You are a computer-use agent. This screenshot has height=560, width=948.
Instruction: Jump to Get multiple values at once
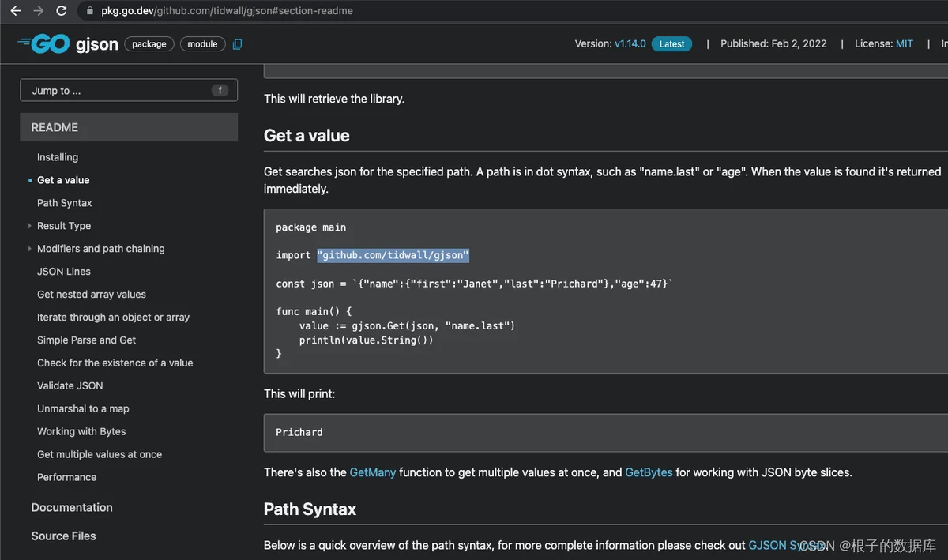(100, 455)
